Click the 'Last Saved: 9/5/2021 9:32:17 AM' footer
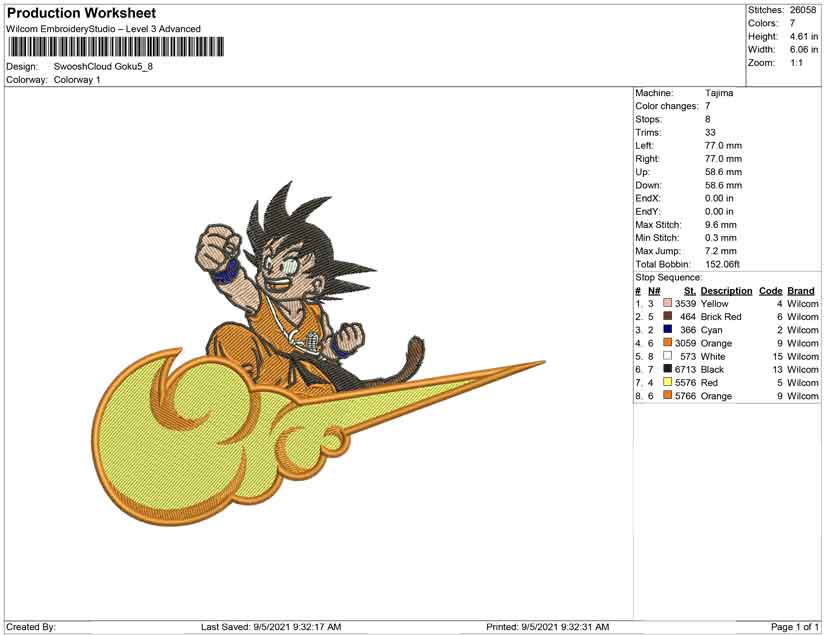The image size is (825, 635). (x=271, y=627)
